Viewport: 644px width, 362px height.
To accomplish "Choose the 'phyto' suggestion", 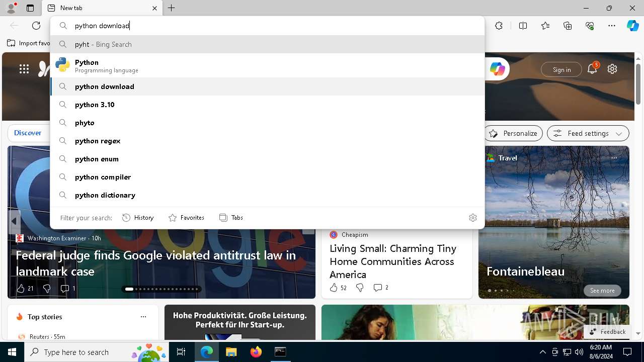I will pyautogui.click(x=267, y=123).
